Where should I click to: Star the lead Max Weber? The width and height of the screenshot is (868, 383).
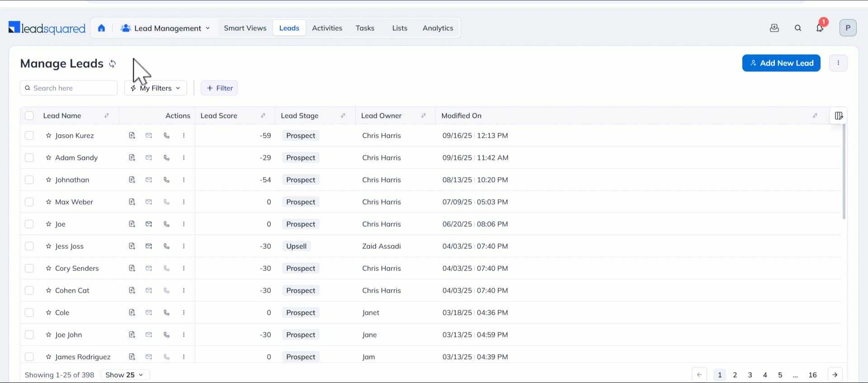pyautogui.click(x=48, y=202)
